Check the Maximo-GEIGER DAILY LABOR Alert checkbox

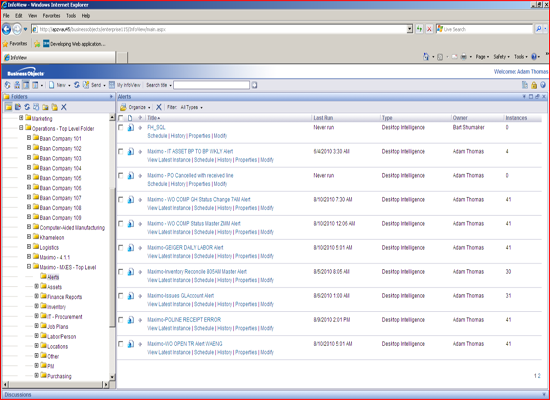click(121, 248)
